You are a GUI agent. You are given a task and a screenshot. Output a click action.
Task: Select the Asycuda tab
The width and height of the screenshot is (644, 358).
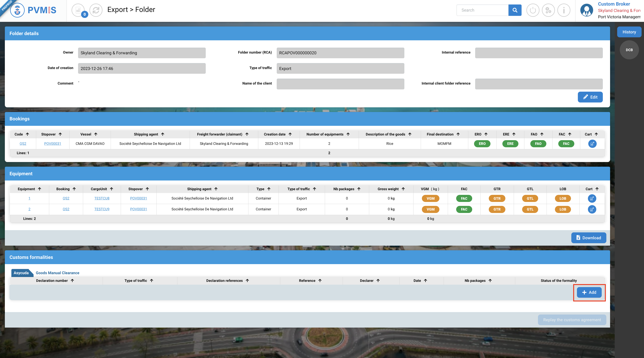click(21, 273)
